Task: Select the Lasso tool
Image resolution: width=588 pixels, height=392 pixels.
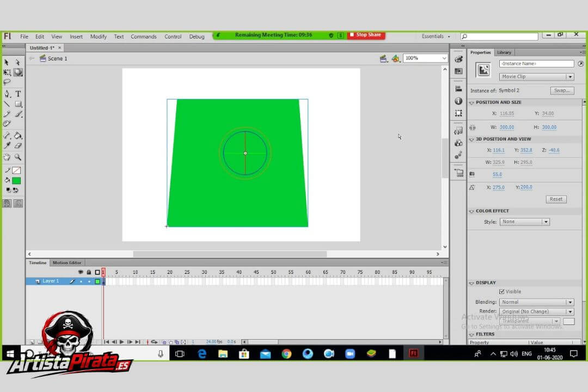Action: click(7, 82)
